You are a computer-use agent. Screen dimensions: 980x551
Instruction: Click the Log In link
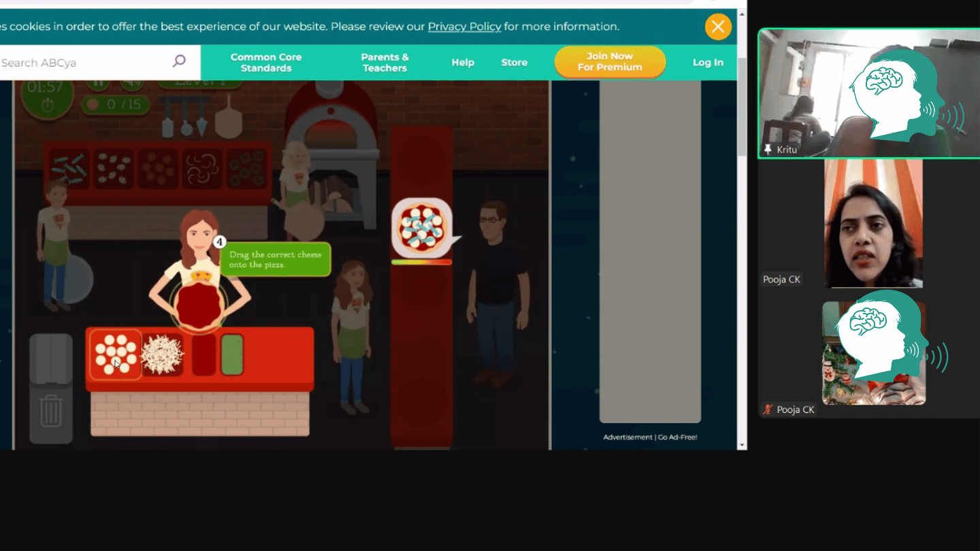[708, 63]
